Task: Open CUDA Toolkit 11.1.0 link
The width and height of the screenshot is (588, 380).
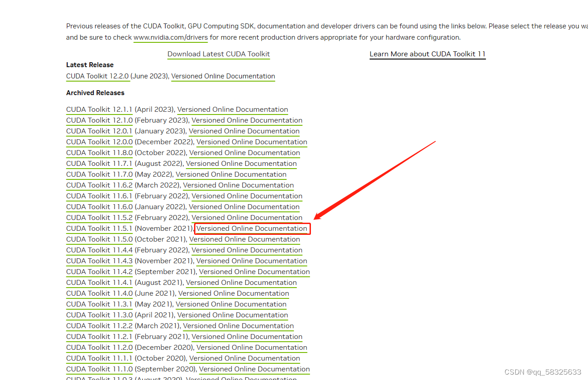Action: [x=99, y=369]
